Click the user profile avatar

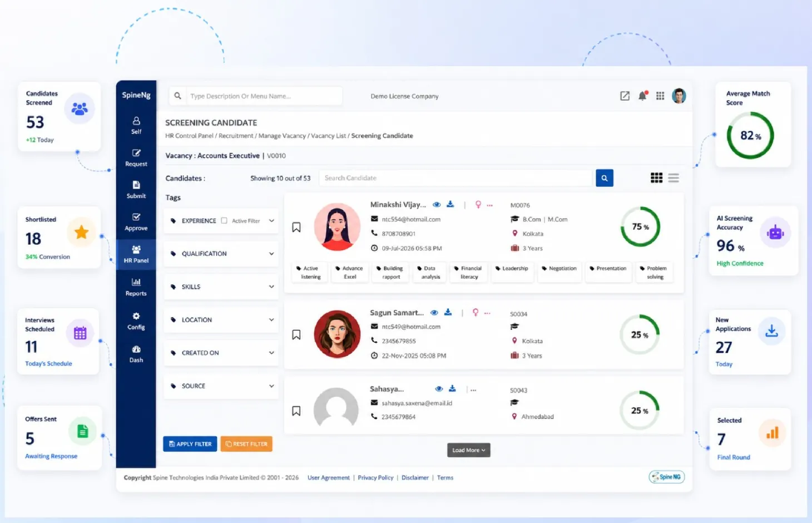[679, 96]
